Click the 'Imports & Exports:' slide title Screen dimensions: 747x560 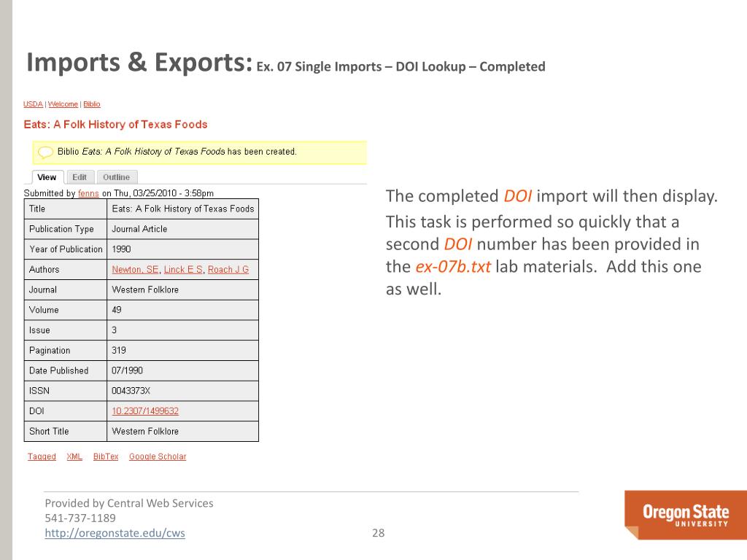139,63
